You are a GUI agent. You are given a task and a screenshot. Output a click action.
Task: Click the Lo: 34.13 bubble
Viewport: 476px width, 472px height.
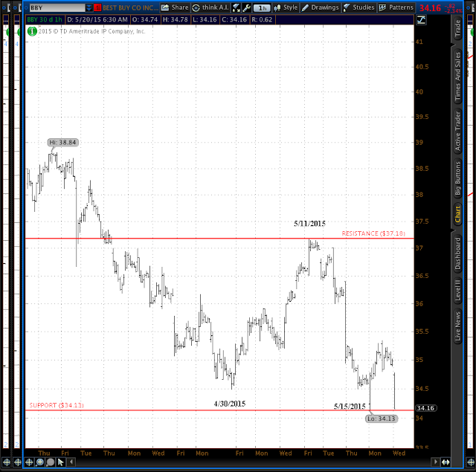(382, 418)
